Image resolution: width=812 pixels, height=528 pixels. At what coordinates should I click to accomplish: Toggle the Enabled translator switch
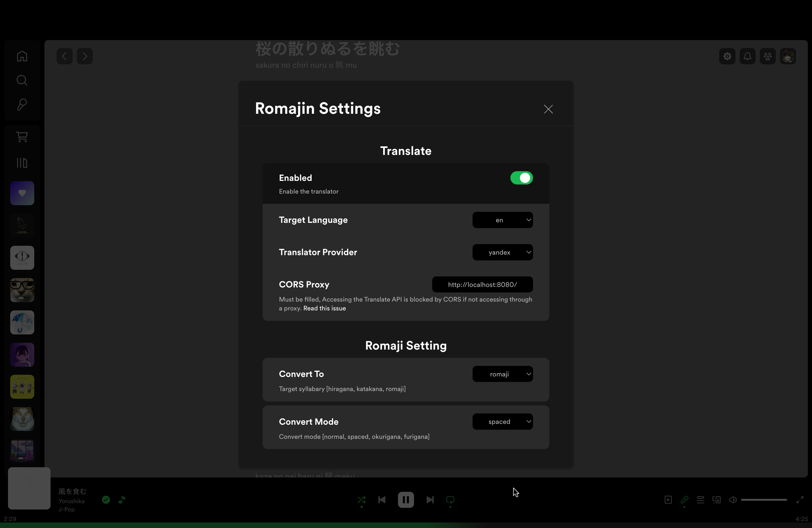pos(521,178)
